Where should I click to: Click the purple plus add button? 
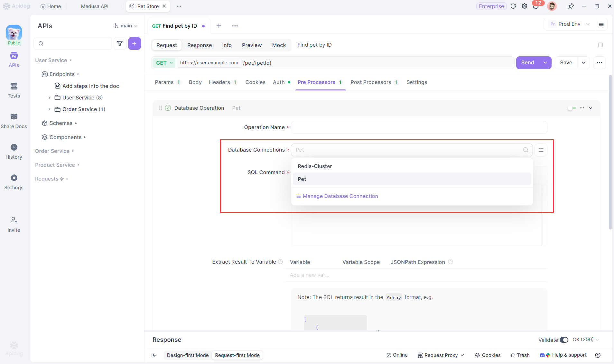pyautogui.click(x=135, y=43)
